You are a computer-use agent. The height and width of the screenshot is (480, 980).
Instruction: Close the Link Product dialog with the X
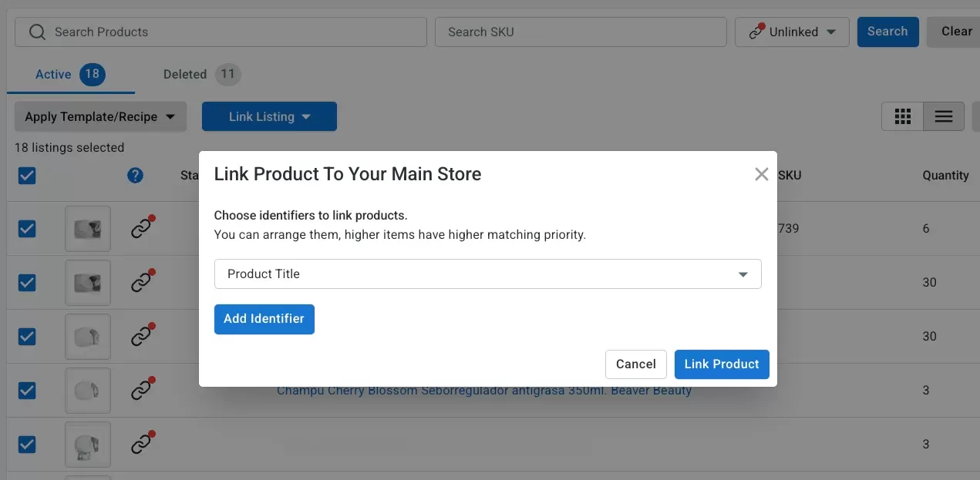click(761, 173)
